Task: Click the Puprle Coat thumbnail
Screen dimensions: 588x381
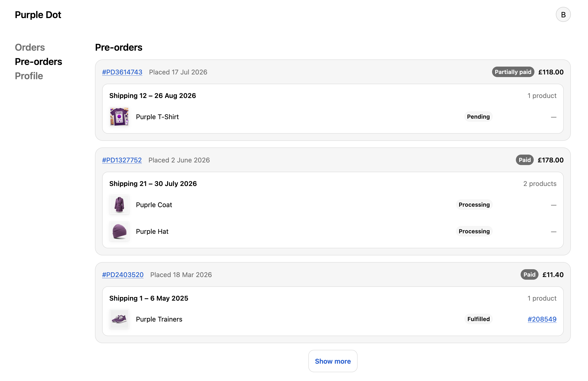Action: click(119, 205)
